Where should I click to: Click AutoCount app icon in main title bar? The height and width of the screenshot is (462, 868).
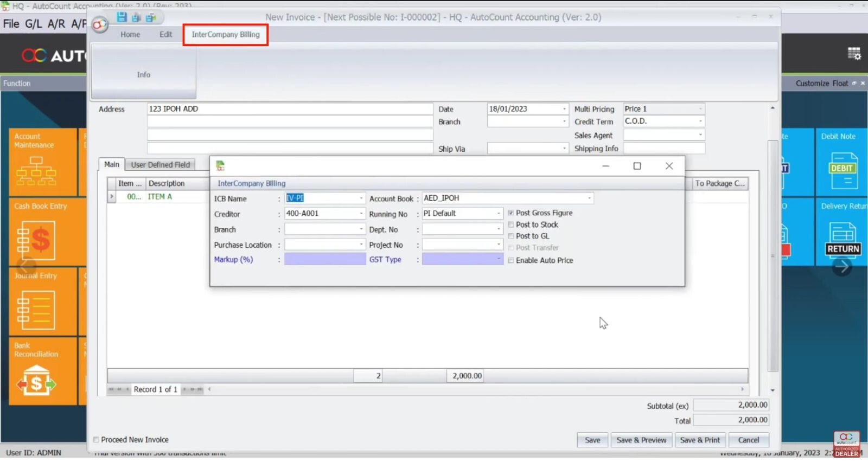[x=5, y=6]
